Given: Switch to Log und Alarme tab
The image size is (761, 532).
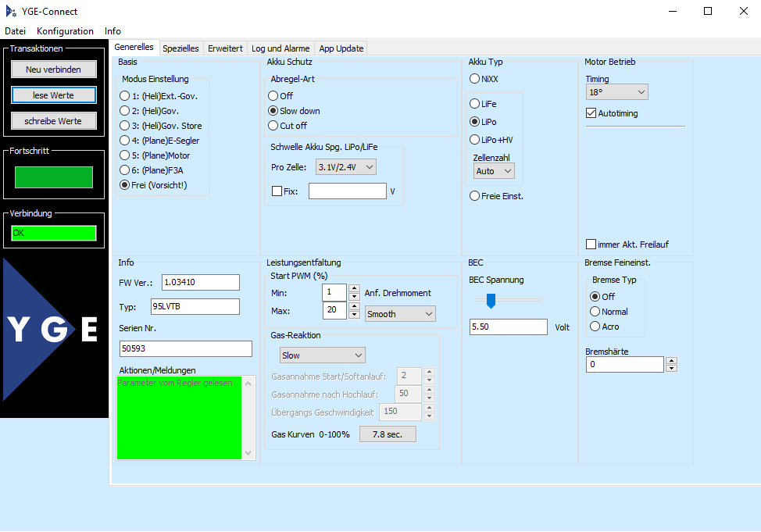Looking at the screenshot, I should pyautogui.click(x=280, y=48).
